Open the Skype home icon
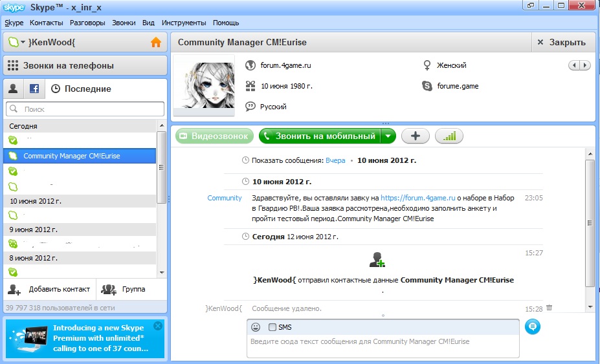This screenshot has width=600, height=364. click(x=156, y=42)
